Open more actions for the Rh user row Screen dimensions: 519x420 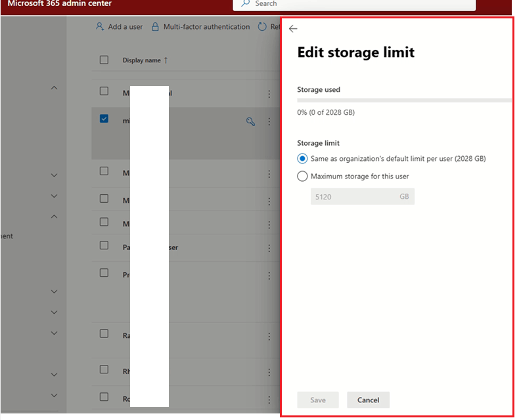pos(269,372)
